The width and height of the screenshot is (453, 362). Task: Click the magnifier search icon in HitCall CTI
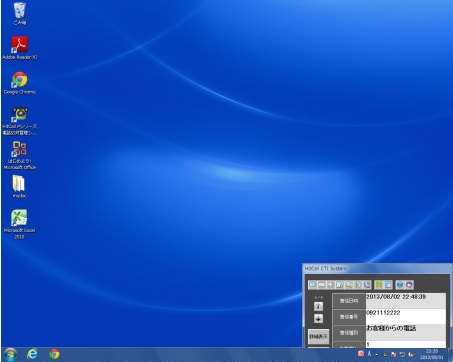349,285
